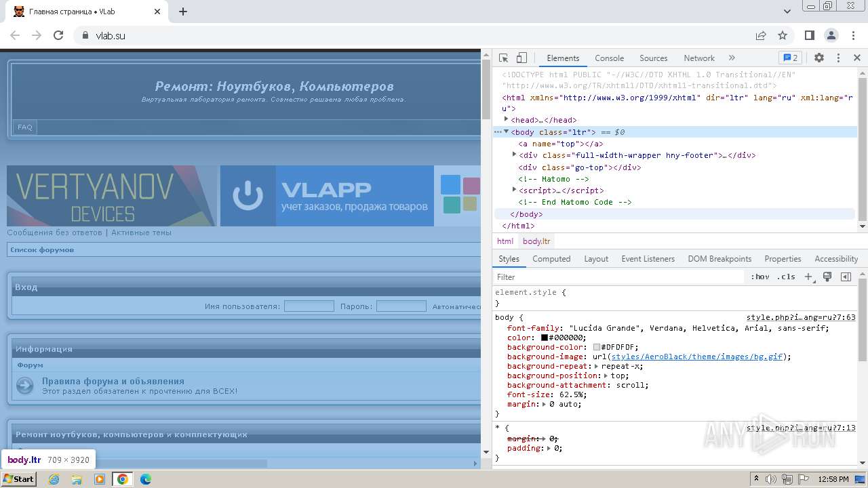Open the Windows Start button
The height and width of the screenshot is (488, 868).
pos(19,479)
